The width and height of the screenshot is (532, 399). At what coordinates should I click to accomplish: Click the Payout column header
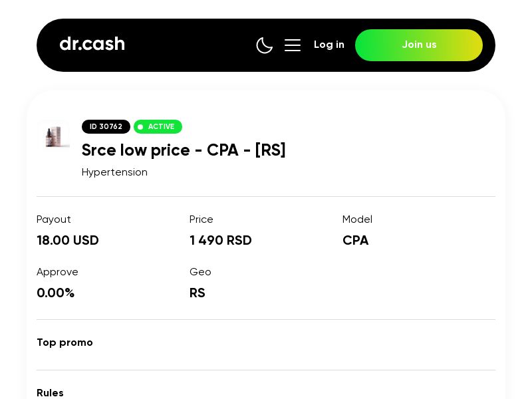tap(54, 219)
